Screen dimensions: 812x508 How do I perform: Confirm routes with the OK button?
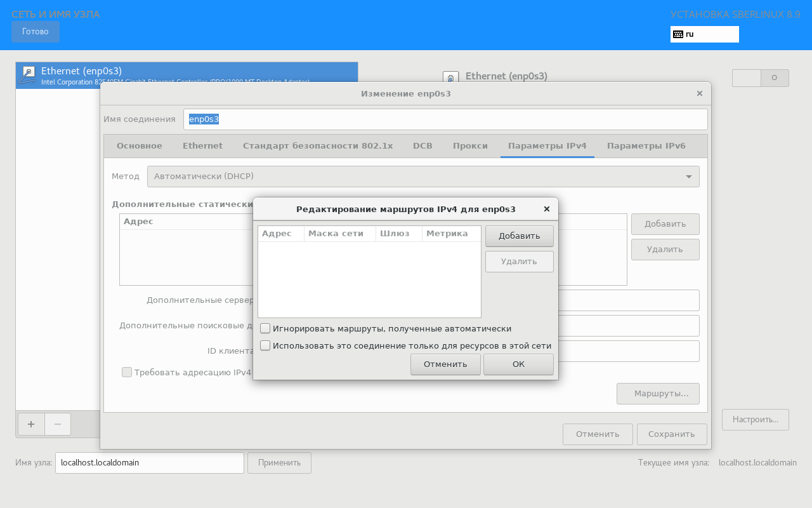tap(518, 364)
